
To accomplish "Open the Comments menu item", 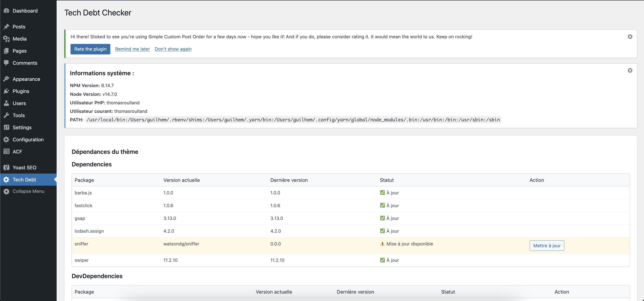I will 28,63.
